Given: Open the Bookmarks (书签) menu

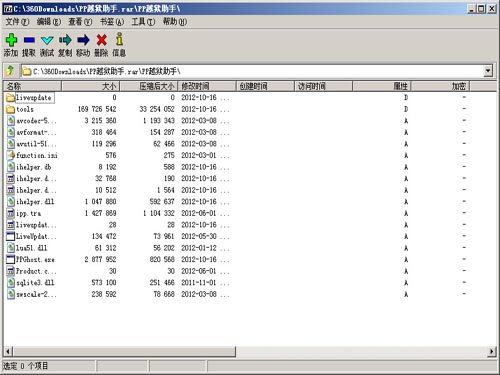Looking at the screenshot, I should coord(112,22).
